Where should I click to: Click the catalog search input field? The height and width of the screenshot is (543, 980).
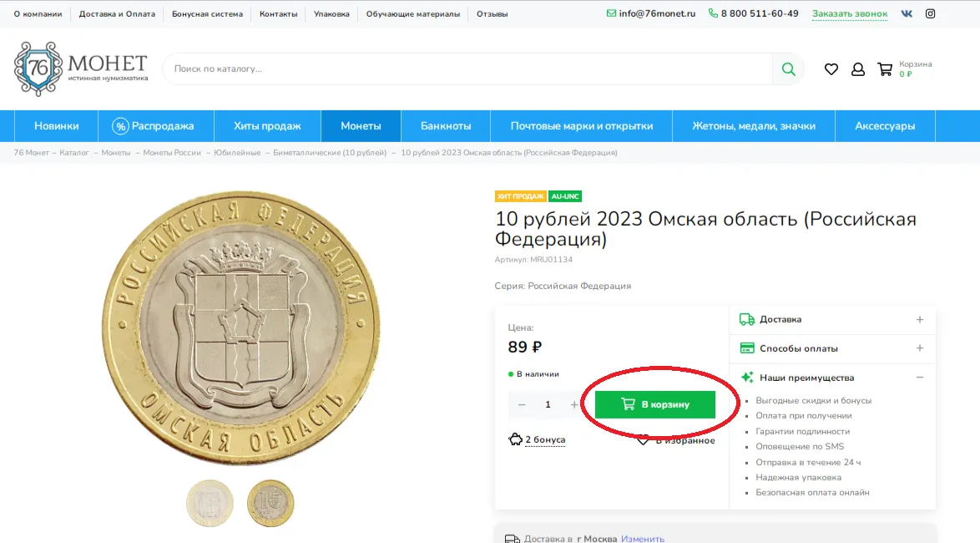(x=467, y=69)
